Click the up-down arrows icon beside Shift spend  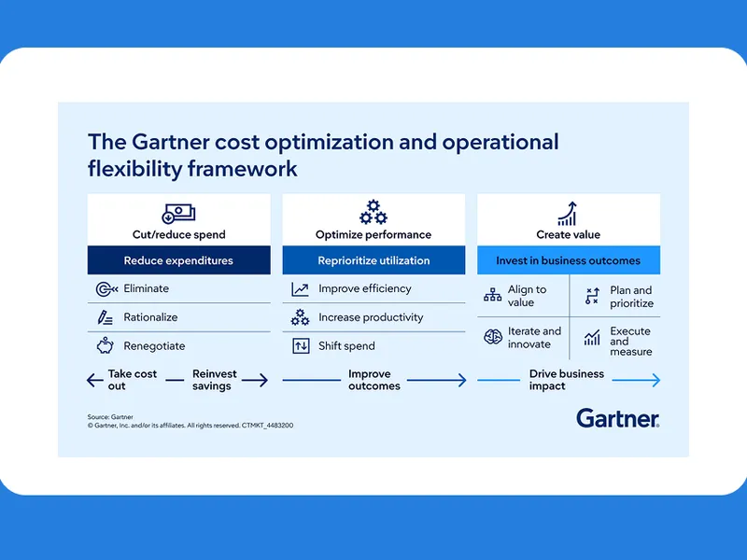[301, 346]
